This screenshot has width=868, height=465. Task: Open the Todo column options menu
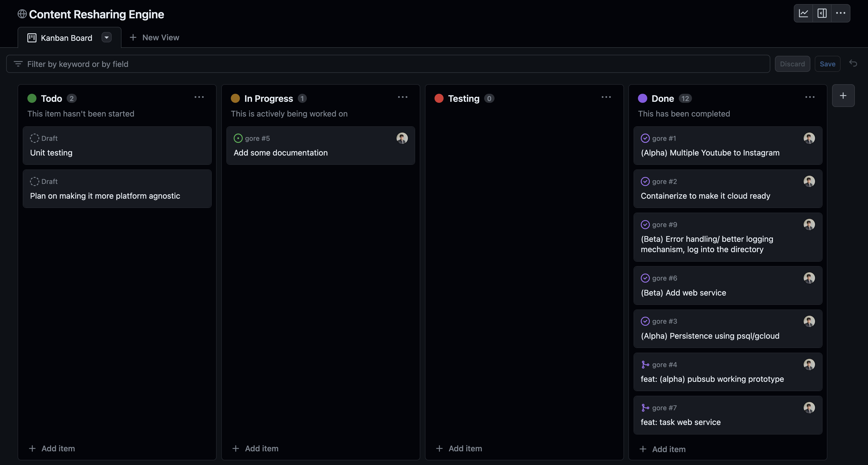(199, 97)
